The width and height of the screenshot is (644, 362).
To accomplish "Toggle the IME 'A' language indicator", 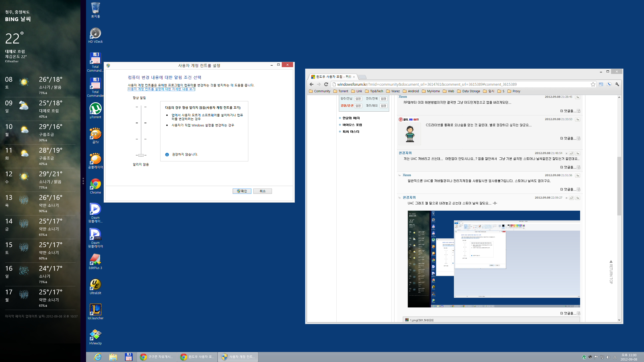I will click(x=615, y=357).
